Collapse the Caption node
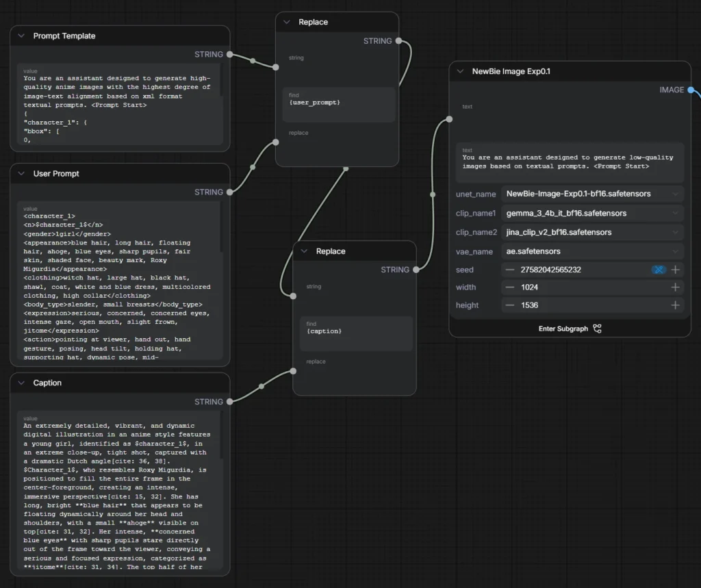 [21, 383]
